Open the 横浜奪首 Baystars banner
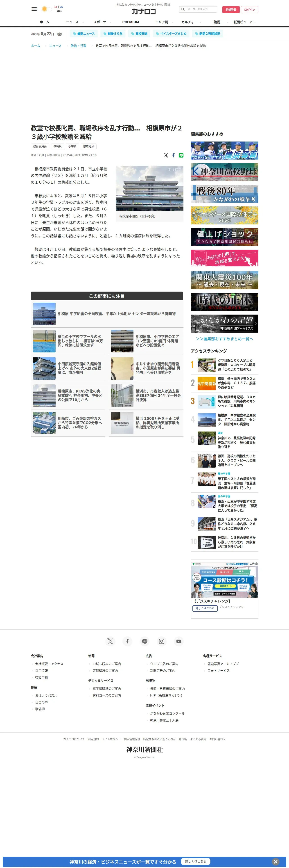Image resolution: width=289 pixels, height=868 pixels. tap(224, 150)
